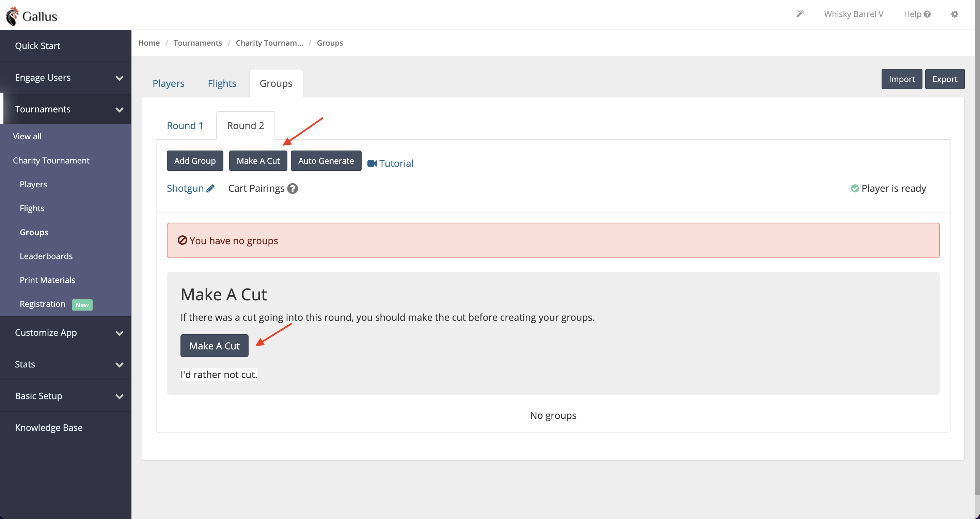Image resolution: width=980 pixels, height=519 pixels.
Task: Select the Groups tab
Action: [x=276, y=83]
